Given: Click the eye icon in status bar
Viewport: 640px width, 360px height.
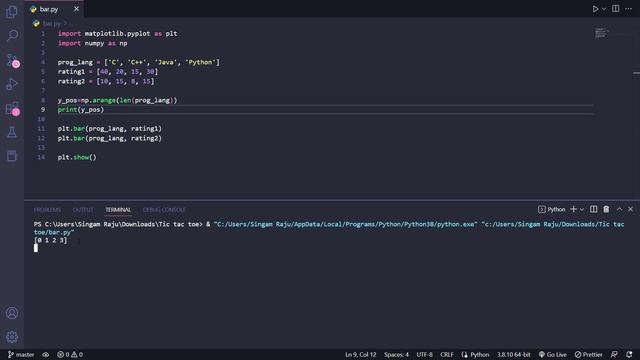Looking at the screenshot, I should pos(46,355).
